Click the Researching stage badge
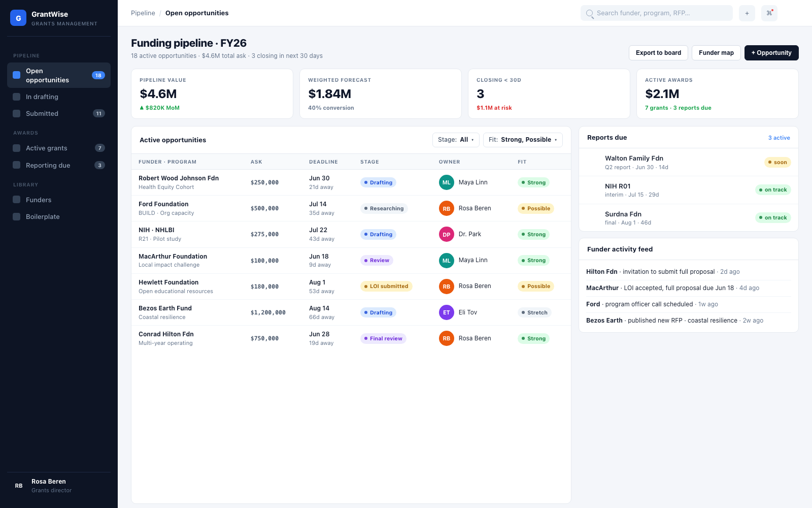 384,208
